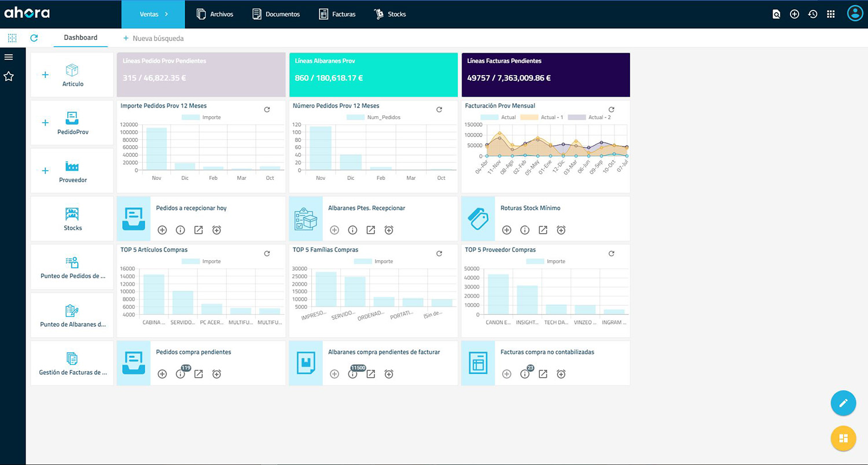Toggle Importe legend in TOP 5 Proveedor chart
This screenshot has width=868, height=465.
[x=546, y=261]
